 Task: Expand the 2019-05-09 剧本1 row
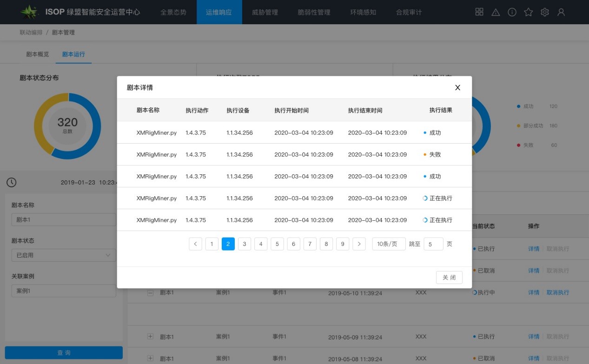click(150, 337)
